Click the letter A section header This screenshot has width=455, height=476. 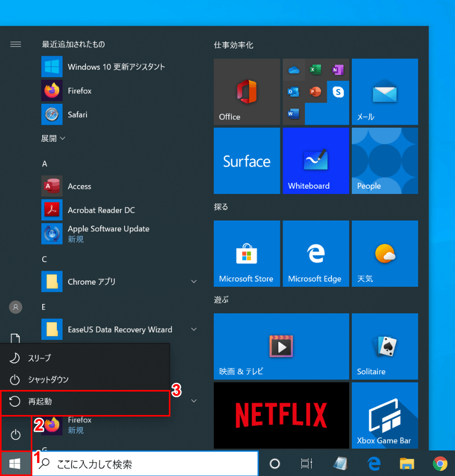(45, 164)
